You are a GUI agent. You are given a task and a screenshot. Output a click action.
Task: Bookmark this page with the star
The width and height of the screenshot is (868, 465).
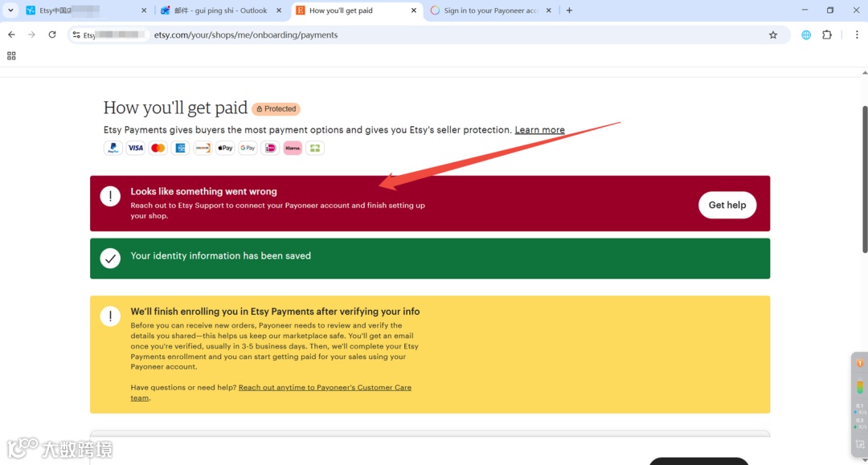pos(773,35)
